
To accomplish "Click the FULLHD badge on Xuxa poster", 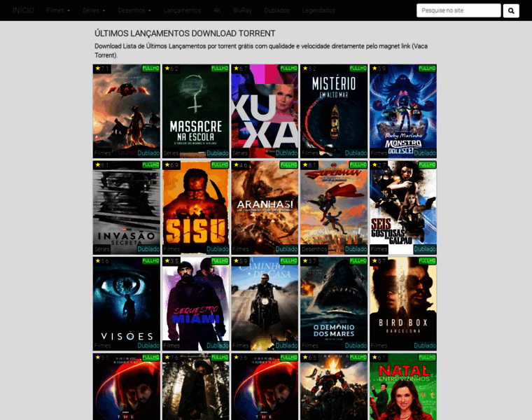I will [289, 69].
